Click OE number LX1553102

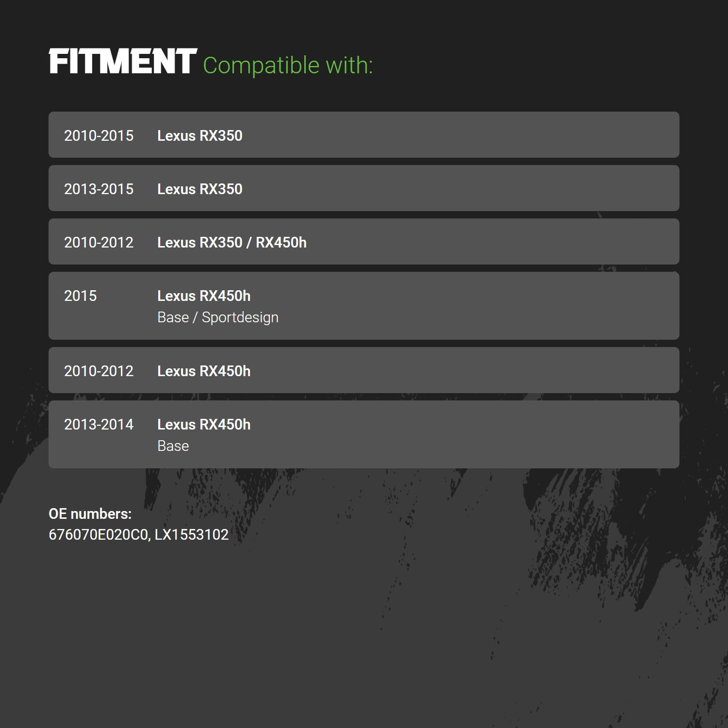(x=192, y=535)
